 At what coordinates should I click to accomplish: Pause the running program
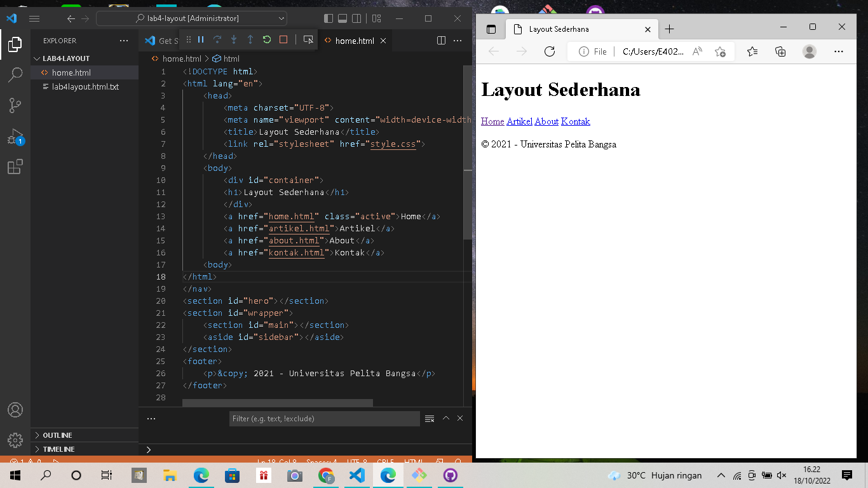pos(200,39)
